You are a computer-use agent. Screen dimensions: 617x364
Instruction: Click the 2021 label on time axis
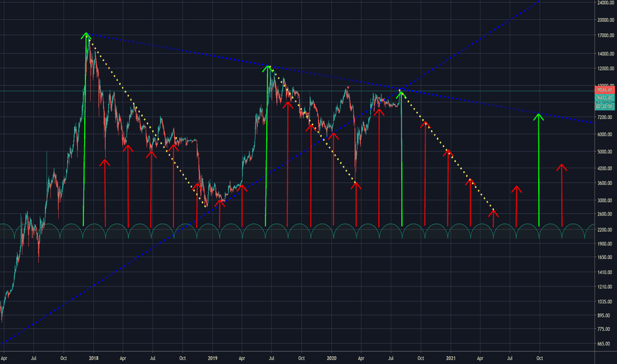pos(451,359)
